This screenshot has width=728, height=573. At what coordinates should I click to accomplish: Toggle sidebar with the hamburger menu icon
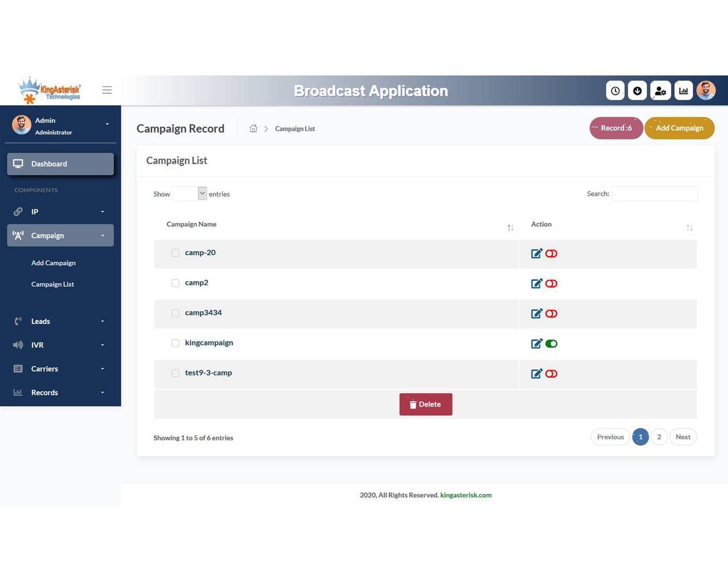pos(107,90)
